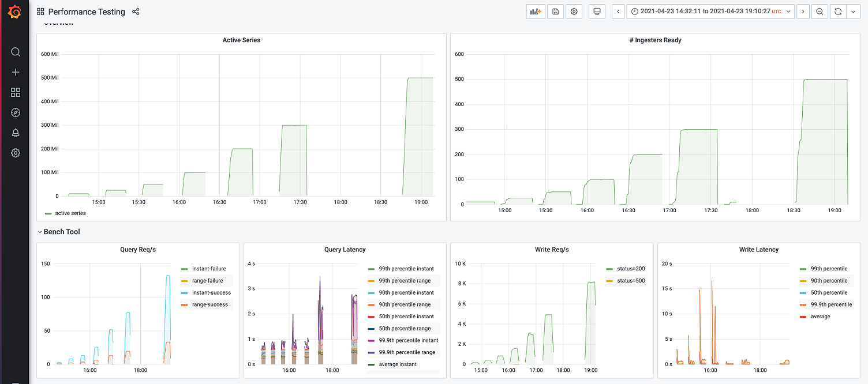Enable TV cycle view mode
Image resolution: width=868 pixels, height=384 pixels.
click(x=597, y=12)
